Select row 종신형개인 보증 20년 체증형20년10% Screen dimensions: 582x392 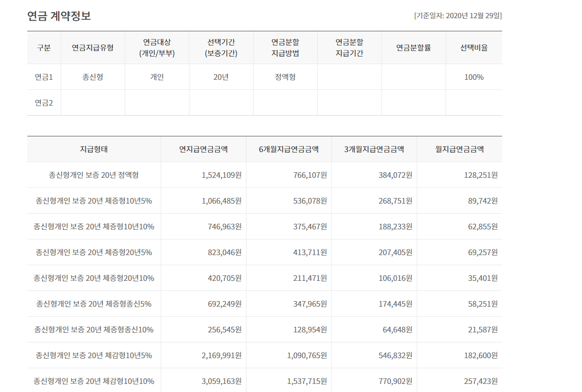pyautogui.click(x=265, y=278)
